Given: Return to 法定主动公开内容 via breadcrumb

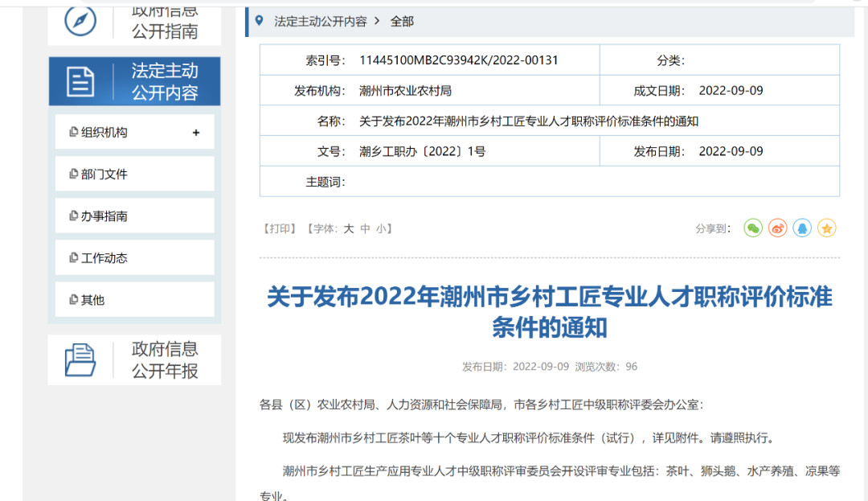Looking at the screenshot, I should coord(321,22).
